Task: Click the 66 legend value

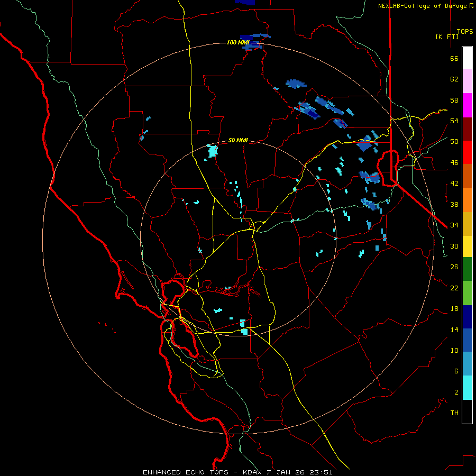Action: 454,58
